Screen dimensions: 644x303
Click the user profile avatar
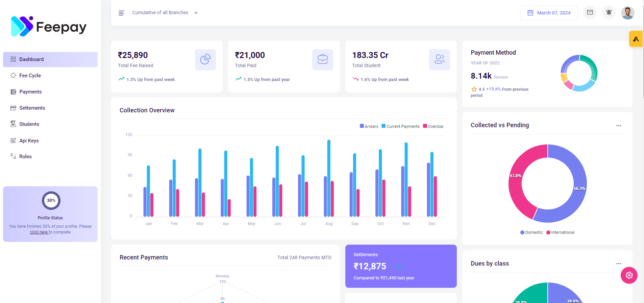[627, 13]
